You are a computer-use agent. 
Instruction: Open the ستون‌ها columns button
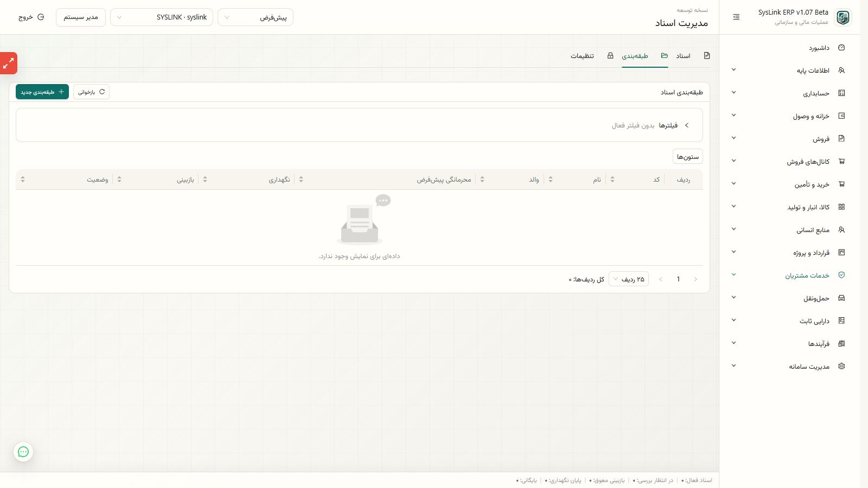pyautogui.click(x=688, y=157)
